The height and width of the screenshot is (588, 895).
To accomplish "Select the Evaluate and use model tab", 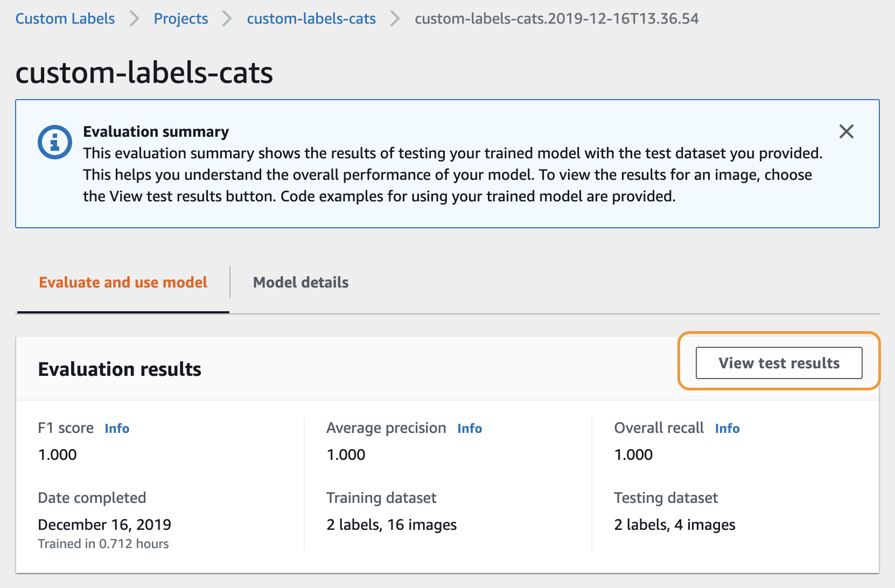I will (123, 283).
